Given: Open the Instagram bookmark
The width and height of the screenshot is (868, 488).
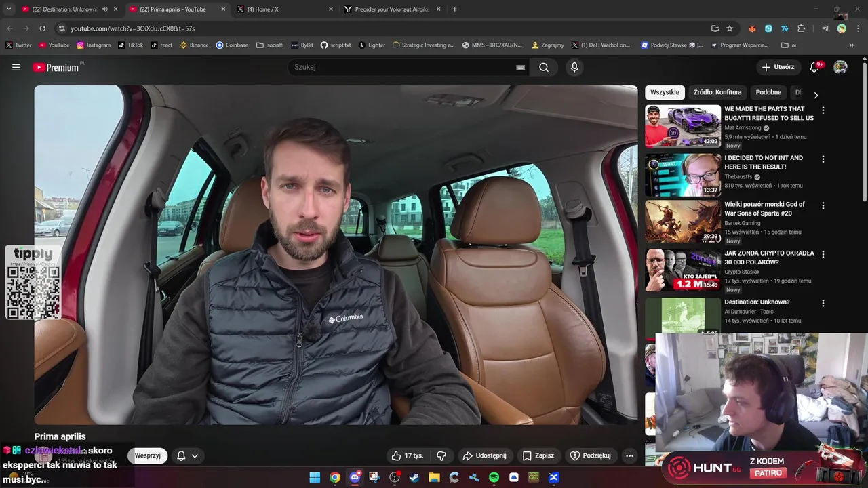Looking at the screenshot, I should click(94, 45).
